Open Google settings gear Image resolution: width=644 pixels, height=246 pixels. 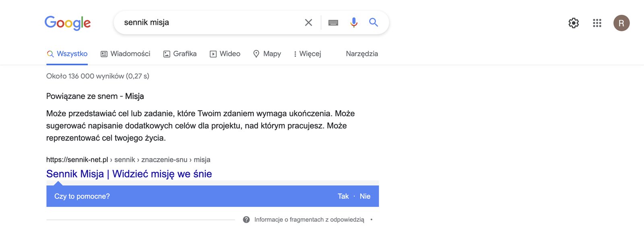pos(574,23)
